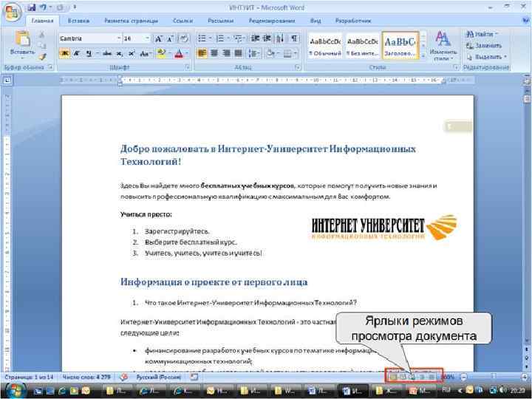The image size is (532, 399).
Task: Open the numbering list dropdown
Action: 228,38
